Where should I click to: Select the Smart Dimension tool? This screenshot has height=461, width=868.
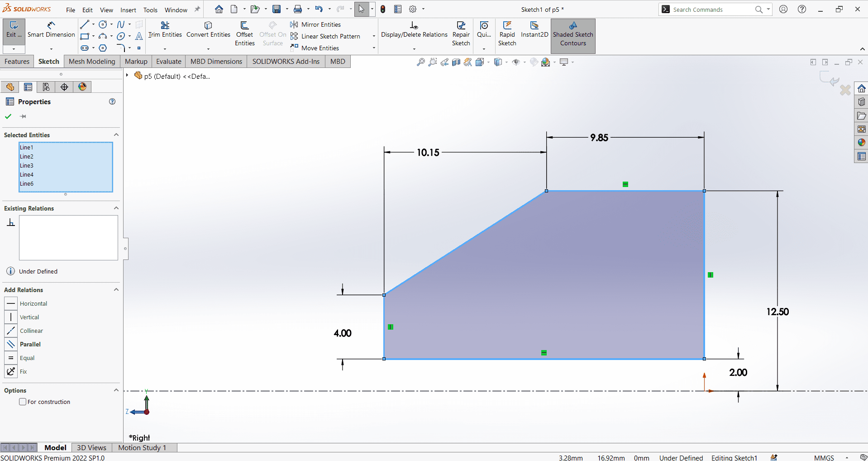51,29
